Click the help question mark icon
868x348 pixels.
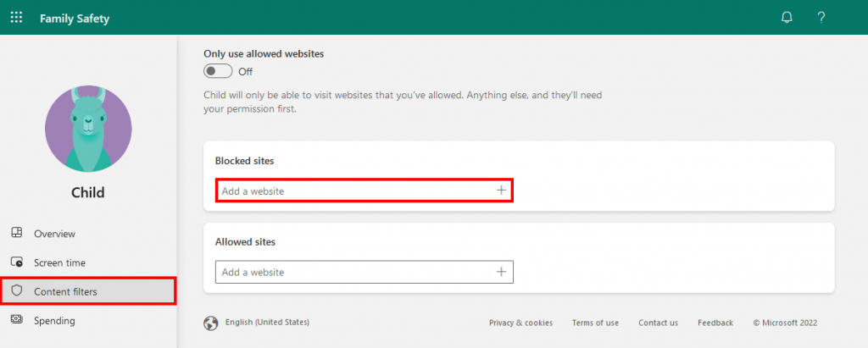point(821,18)
